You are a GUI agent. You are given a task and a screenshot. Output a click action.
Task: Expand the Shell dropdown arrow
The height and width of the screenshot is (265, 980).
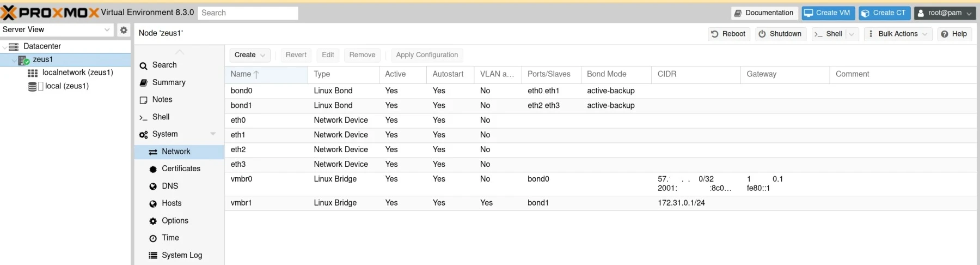click(852, 34)
